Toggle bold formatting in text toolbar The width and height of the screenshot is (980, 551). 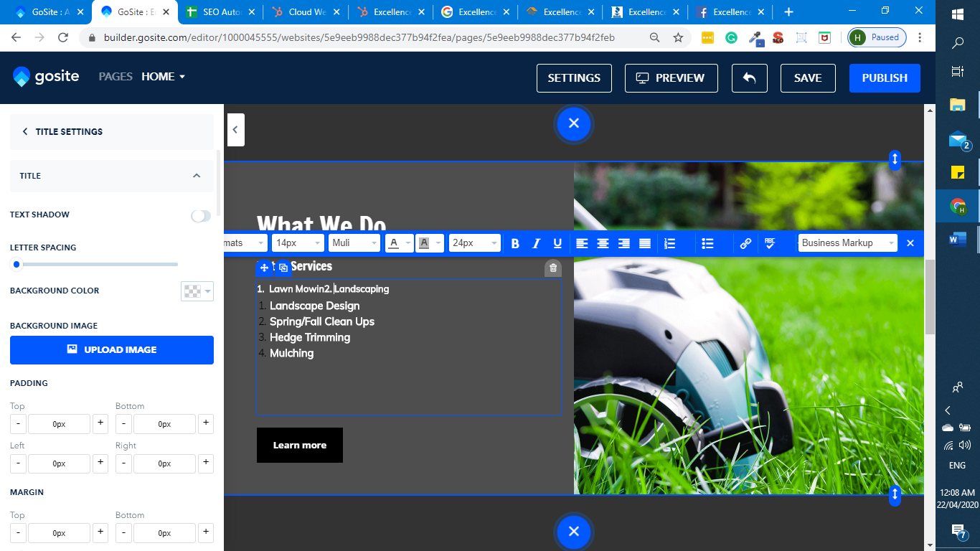pyautogui.click(x=515, y=243)
